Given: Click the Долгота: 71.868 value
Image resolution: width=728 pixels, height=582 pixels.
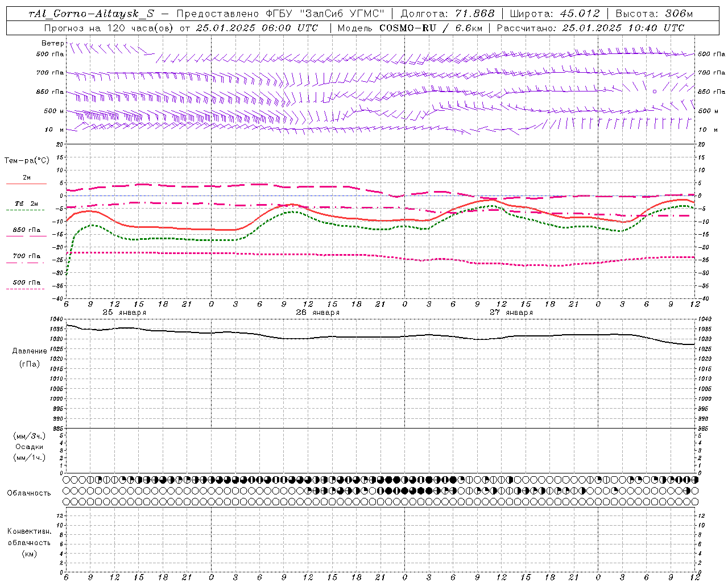Looking at the screenshot, I should (x=448, y=14).
